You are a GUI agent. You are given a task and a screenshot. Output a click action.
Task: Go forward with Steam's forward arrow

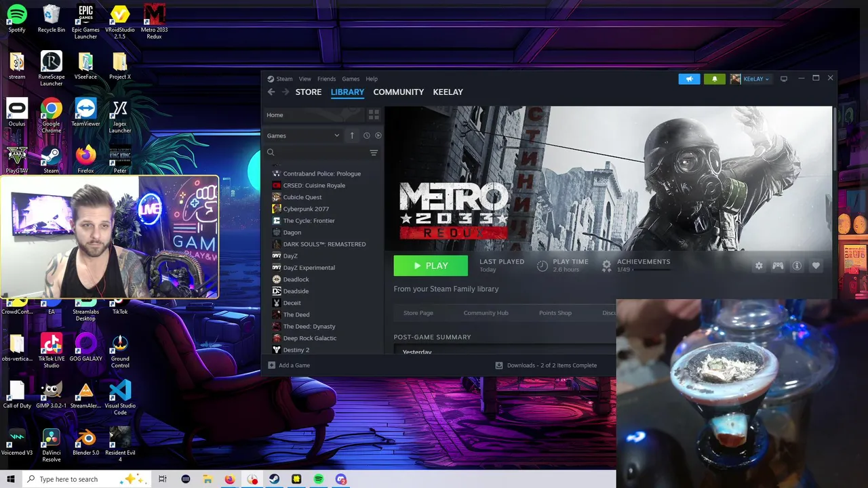(285, 92)
